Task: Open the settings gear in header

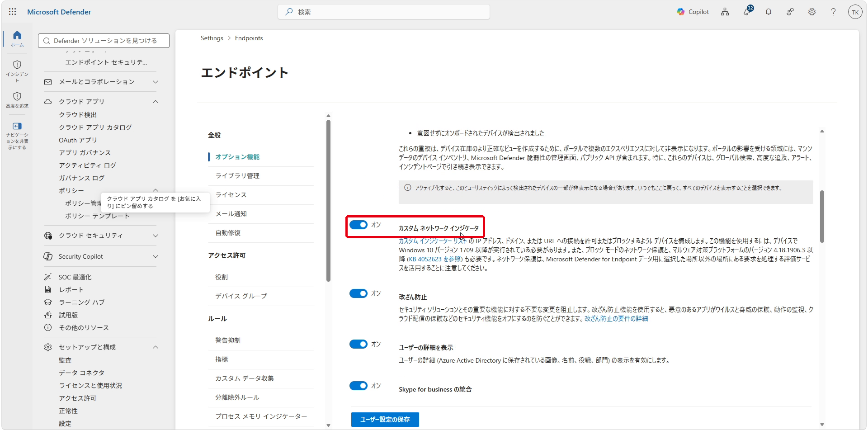Action: click(x=812, y=12)
